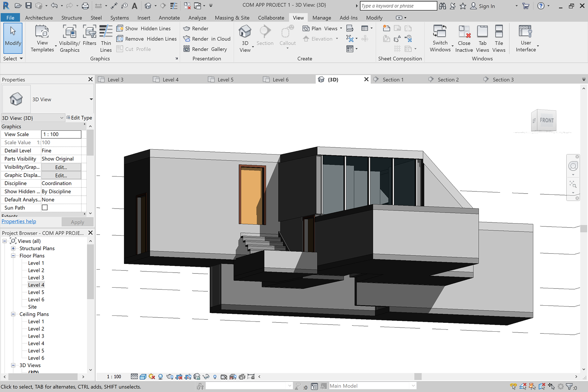Click Remove Hidden Lines
Viewport: 588px width, 392px height.
(x=147, y=39)
